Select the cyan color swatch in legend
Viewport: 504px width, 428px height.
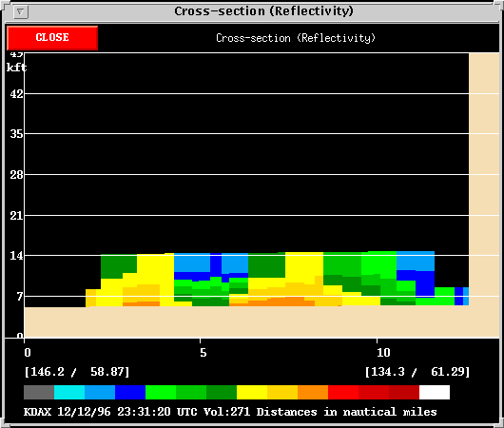coord(69,392)
